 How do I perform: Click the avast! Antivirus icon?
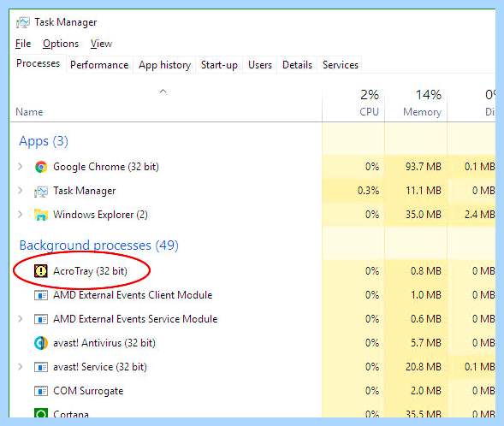pos(41,343)
